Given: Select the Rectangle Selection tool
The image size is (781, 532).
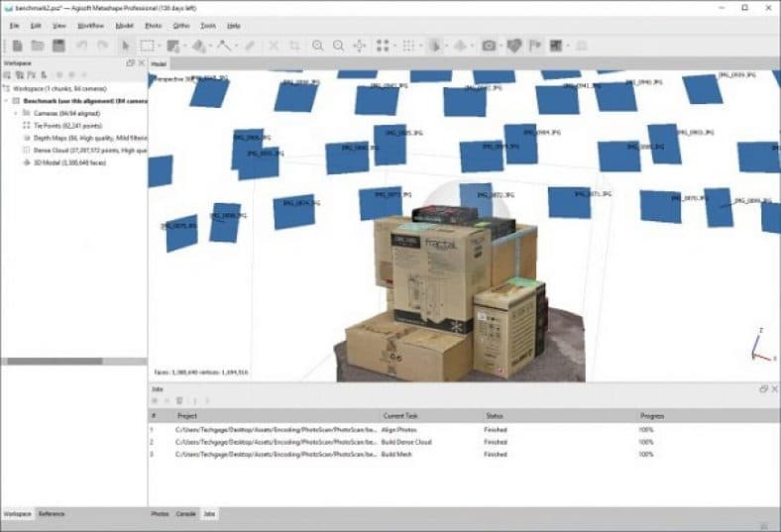Looking at the screenshot, I should 147,46.
